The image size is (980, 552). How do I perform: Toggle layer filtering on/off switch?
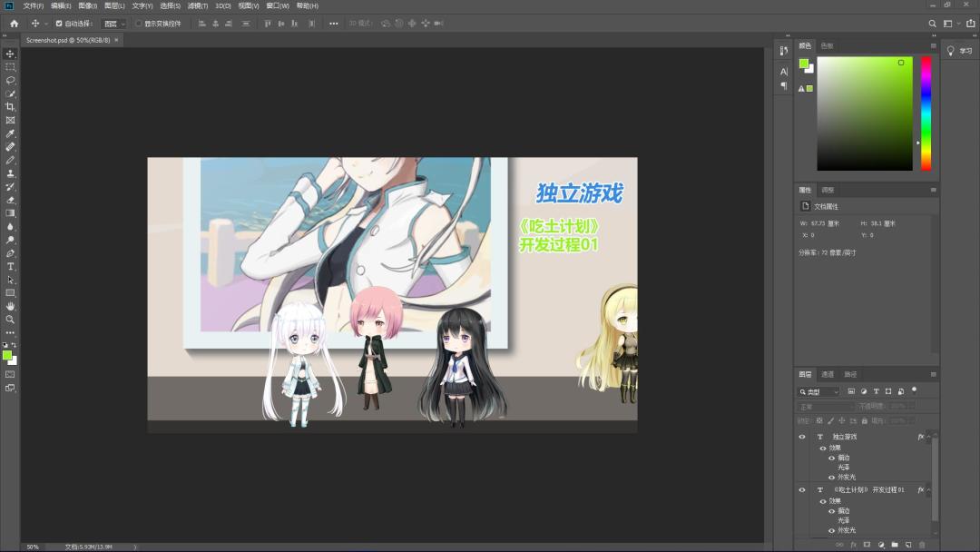[x=914, y=390]
